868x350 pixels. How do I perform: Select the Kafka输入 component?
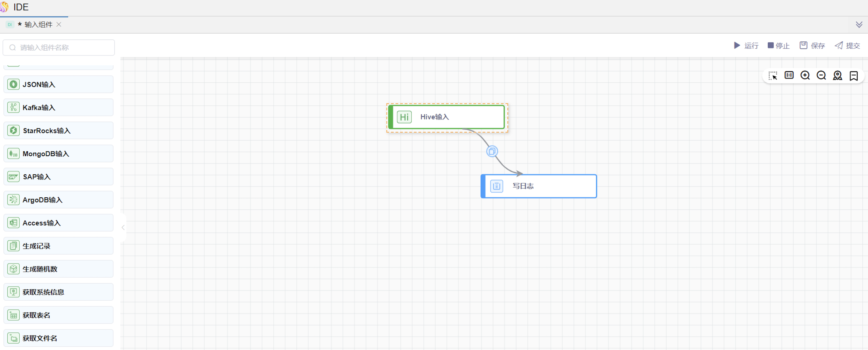(58, 108)
